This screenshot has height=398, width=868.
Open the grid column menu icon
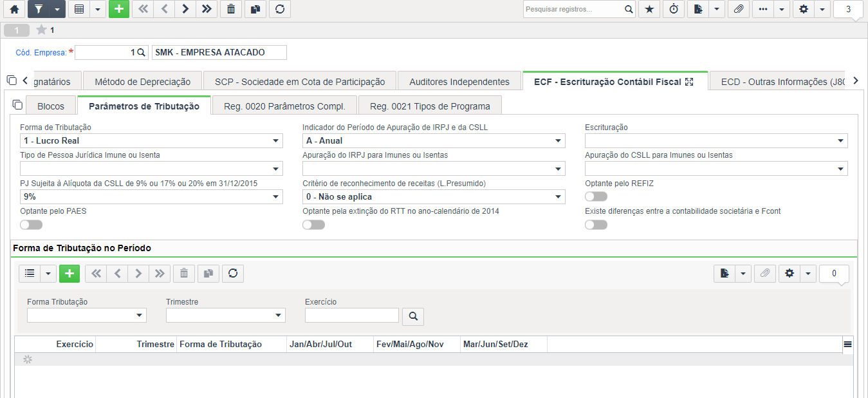coord(848,345)
